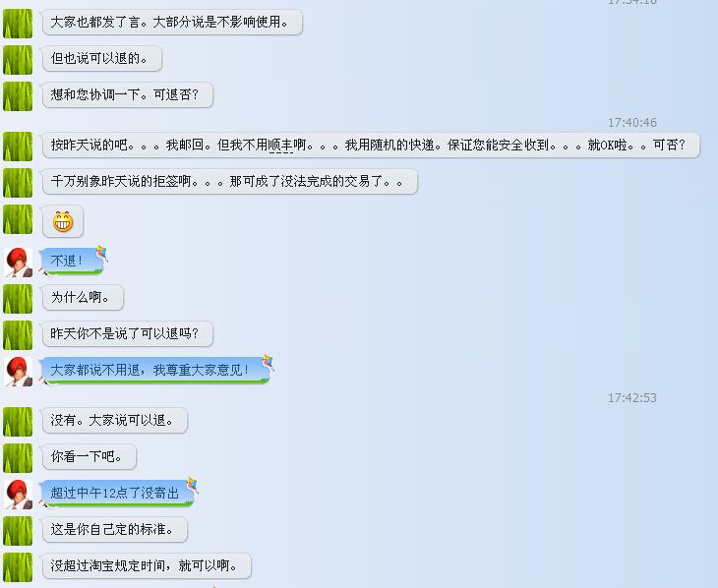Click grass avatar beside "为什么啊。"
This screenshot has width=718, height=588.
tap(18, 299)
